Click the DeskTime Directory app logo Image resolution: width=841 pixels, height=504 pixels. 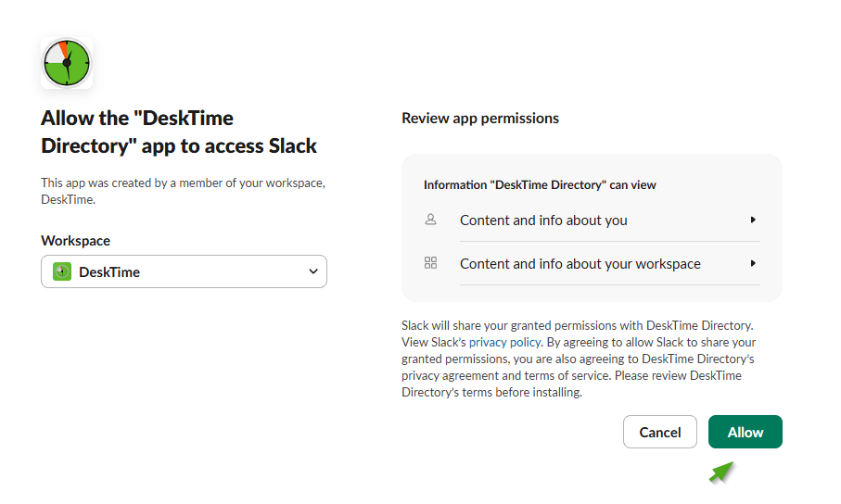click(67, 63)
